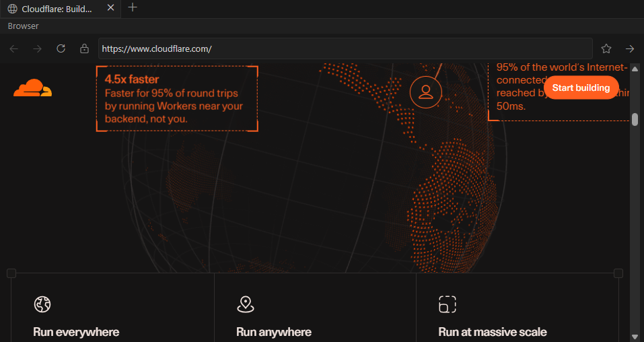
Task: Open a new tab with plus icon
Action: coord(133,7)
